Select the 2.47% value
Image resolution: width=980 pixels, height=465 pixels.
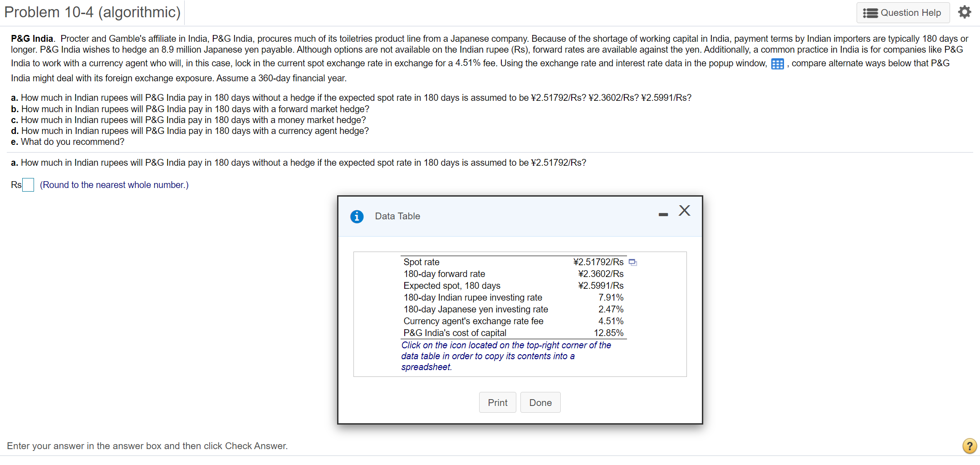coord(611,309)
